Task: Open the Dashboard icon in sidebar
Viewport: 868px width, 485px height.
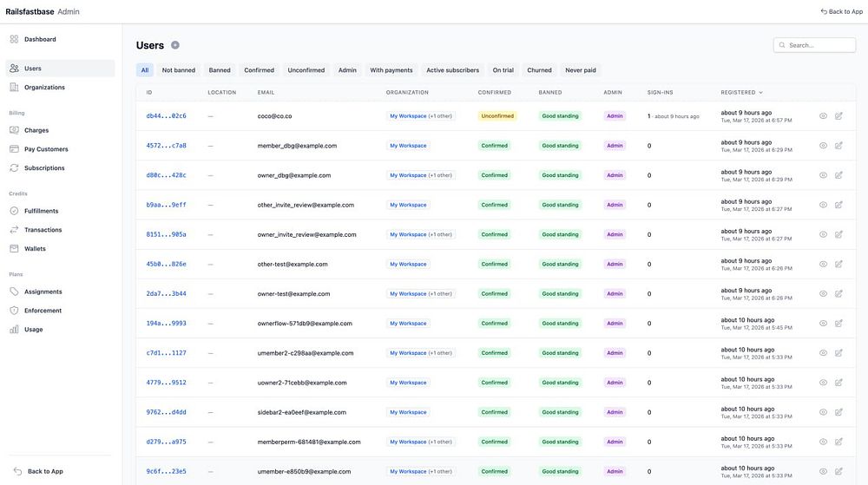Action: 15,39
